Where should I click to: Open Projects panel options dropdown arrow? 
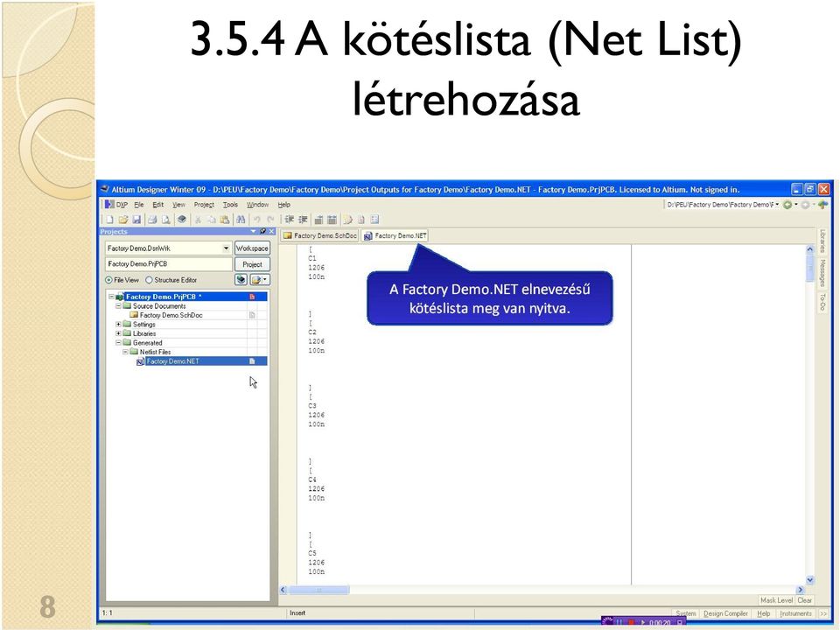click(265, 280)
